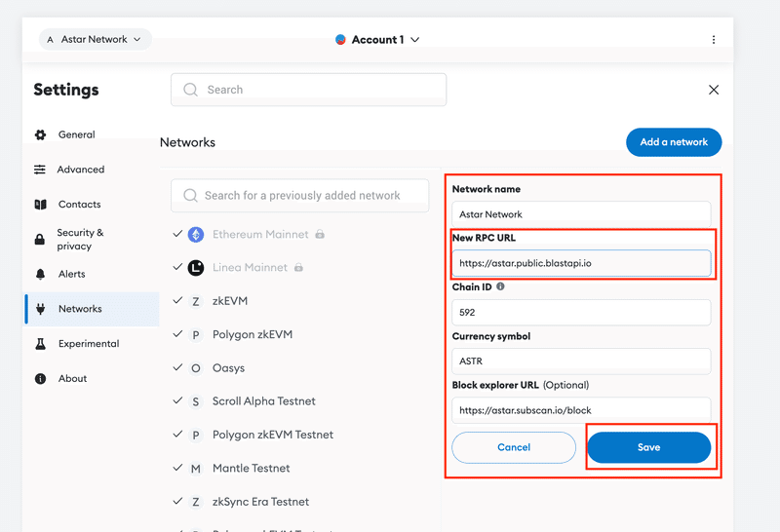Click the Alerts bell icon
The height and width of the screenshot is (532, 780).
(x=40, y=274)
